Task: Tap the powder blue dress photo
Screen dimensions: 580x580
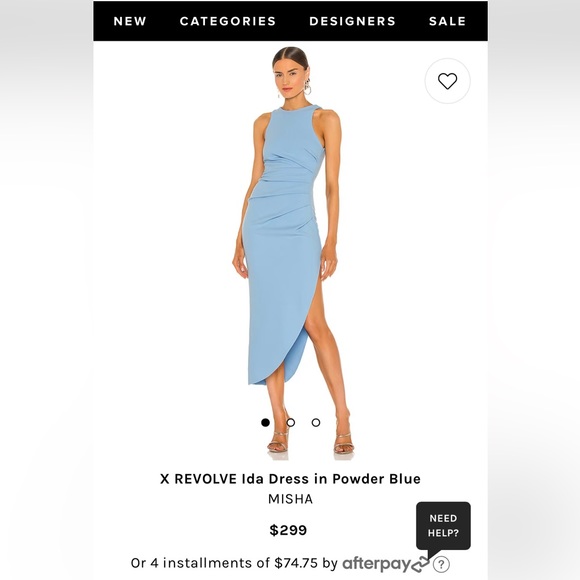Action: coord(290,252)
